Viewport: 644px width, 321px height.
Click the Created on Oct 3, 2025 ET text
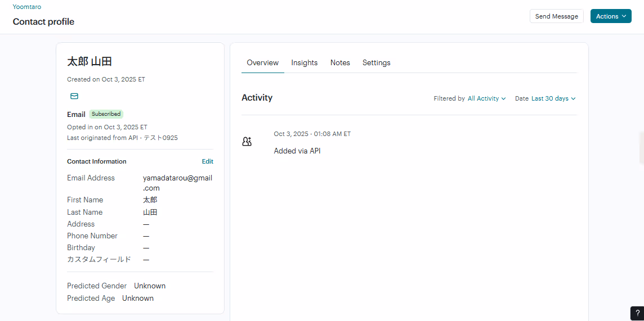106,79
